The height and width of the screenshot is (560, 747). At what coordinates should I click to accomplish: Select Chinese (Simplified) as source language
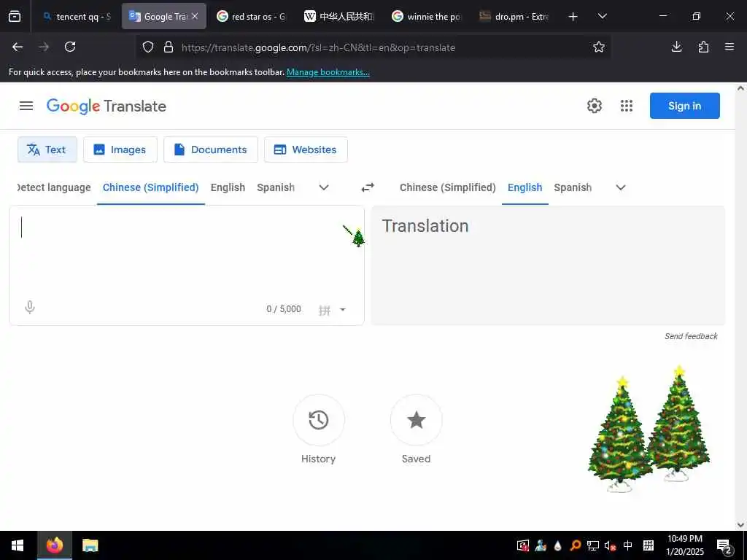click(x=150, y=187)
